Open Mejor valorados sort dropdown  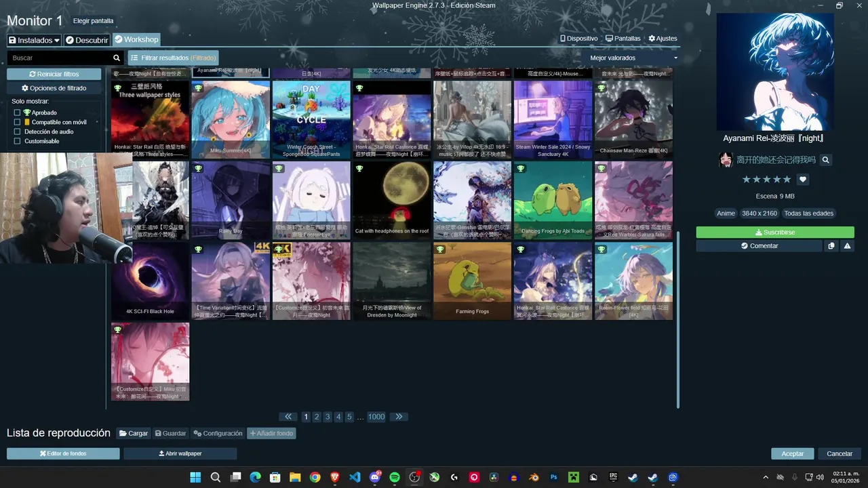[633, 58]
